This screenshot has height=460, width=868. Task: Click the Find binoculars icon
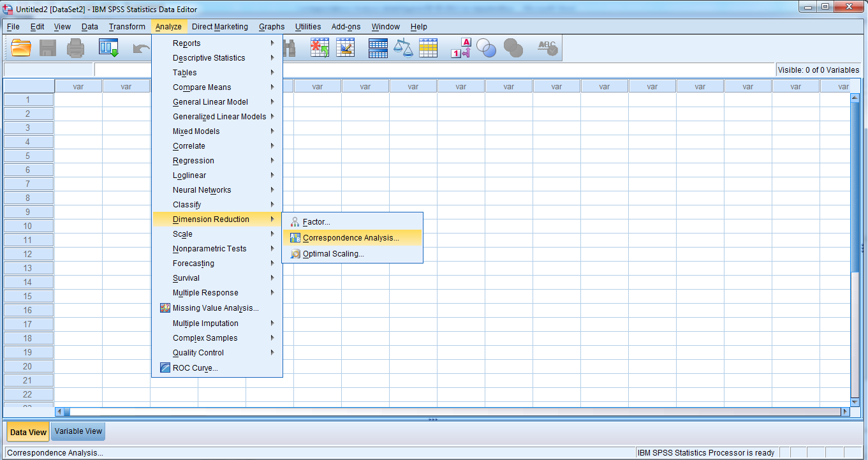[x=289, y=48]
